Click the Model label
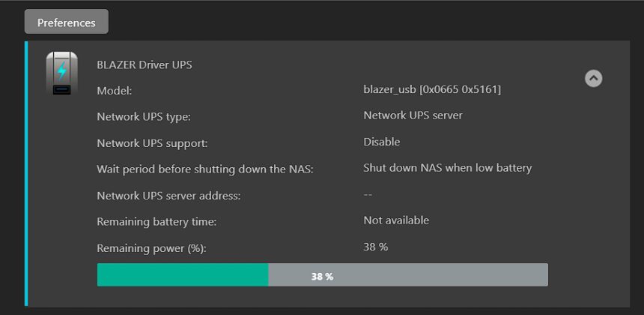 tap(114, 91)
